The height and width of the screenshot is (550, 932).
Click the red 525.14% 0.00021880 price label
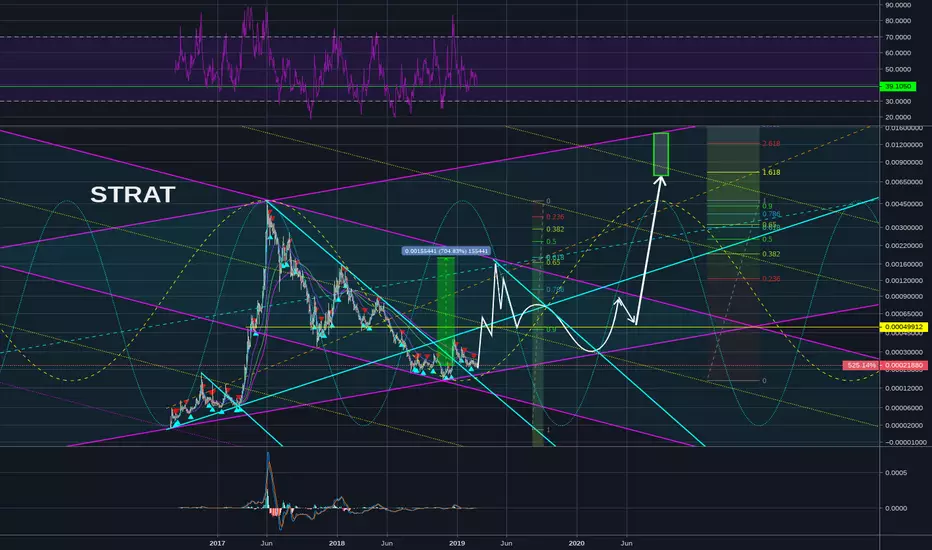click(885, 365)
